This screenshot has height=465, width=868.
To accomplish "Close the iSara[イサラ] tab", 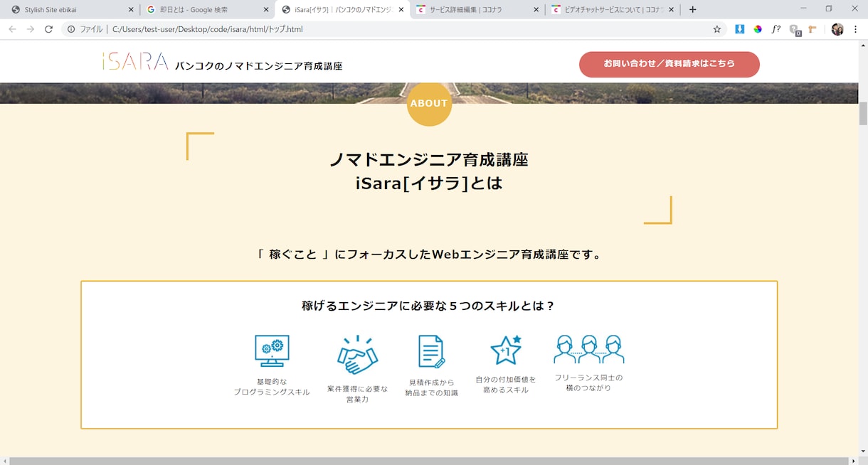I will (401, 10).
